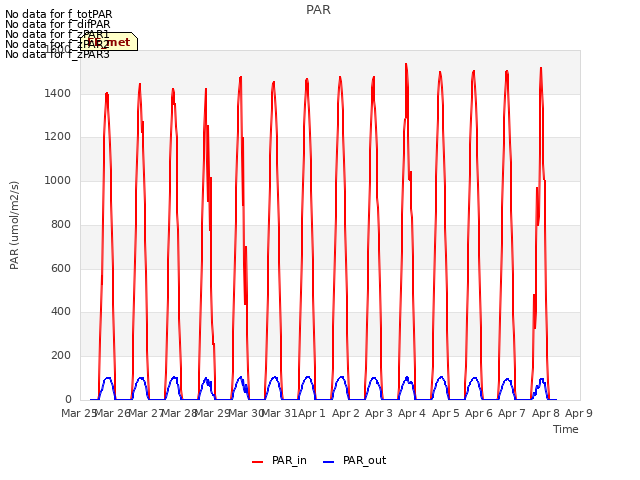Click the 1200 y-axis tick label
The image size is (640, 480).
click(x=58, y=137)
